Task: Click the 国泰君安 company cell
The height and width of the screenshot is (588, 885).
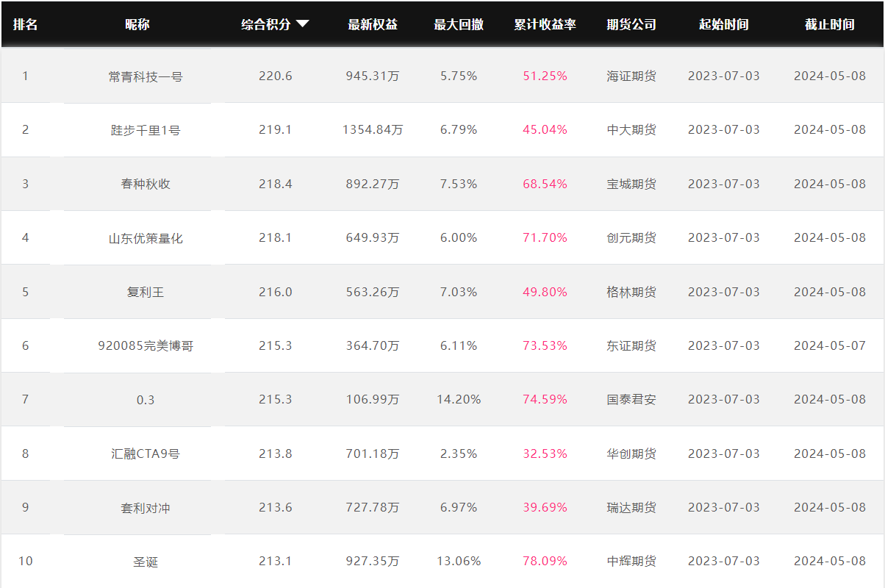Action: [x=631, y=399]
